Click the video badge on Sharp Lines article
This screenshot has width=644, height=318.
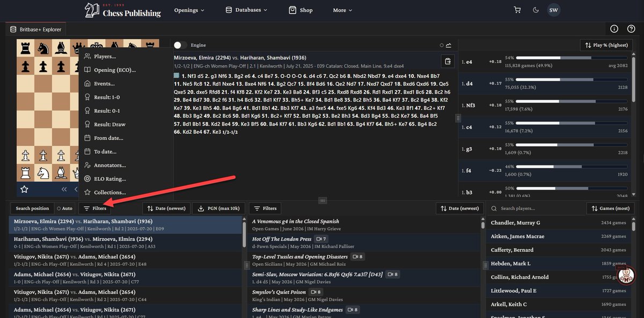click(353, 310)
